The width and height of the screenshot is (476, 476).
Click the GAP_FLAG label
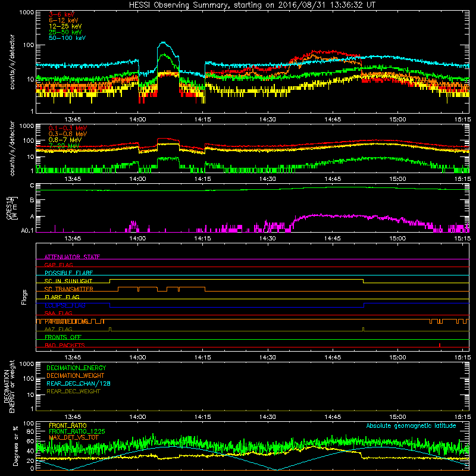point(58,265)
